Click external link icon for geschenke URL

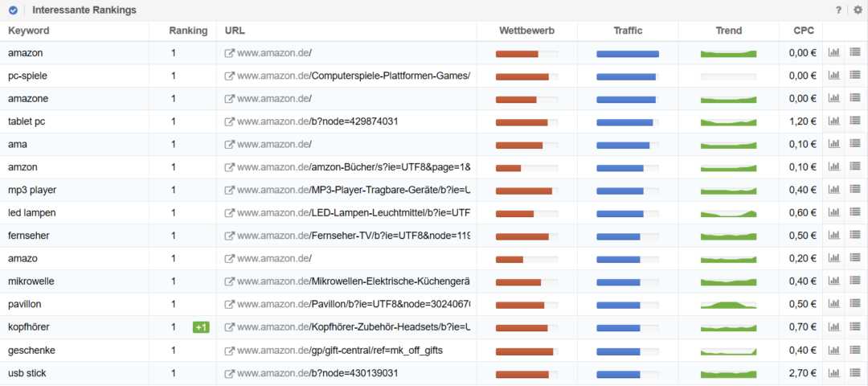[x=229, y=351]
